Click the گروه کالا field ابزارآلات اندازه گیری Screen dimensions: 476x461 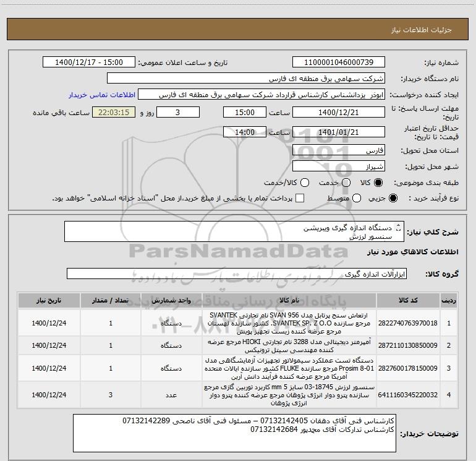pyautogui.click(x=237, y=274)
